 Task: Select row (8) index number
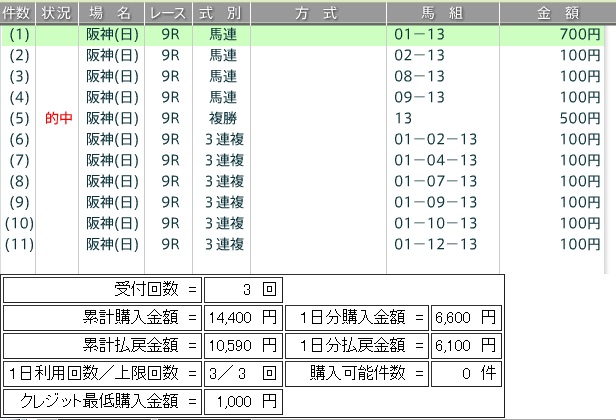point(19,182)
